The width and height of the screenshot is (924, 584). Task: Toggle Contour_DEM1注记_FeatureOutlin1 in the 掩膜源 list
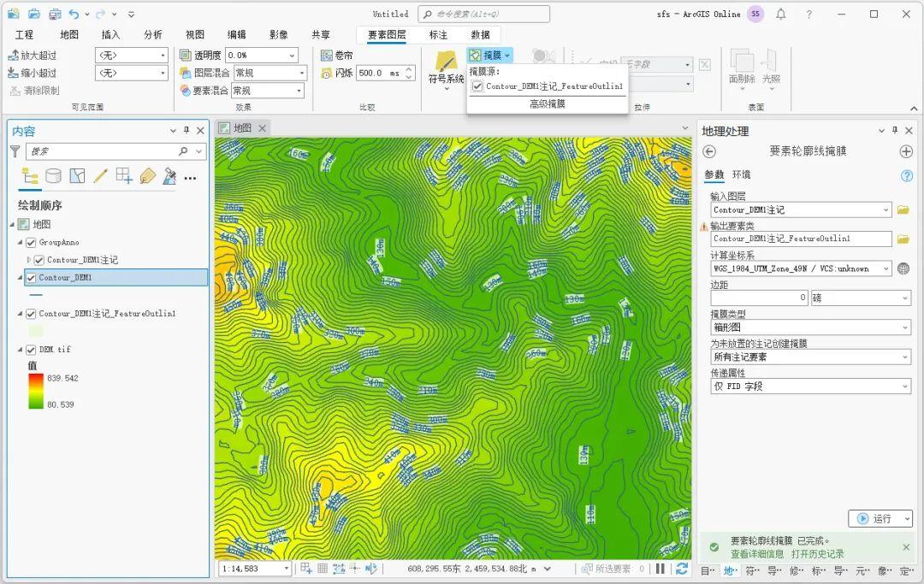pyautogui.click(x=477, y=86)
